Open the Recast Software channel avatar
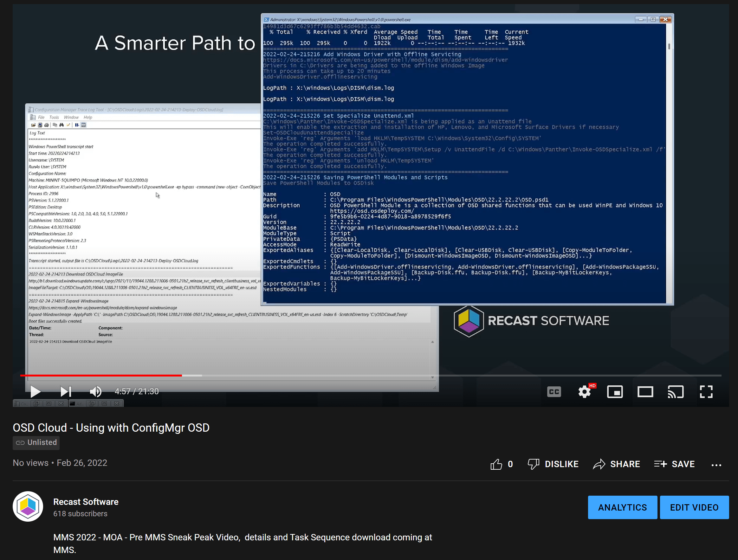 pos(28,506)
